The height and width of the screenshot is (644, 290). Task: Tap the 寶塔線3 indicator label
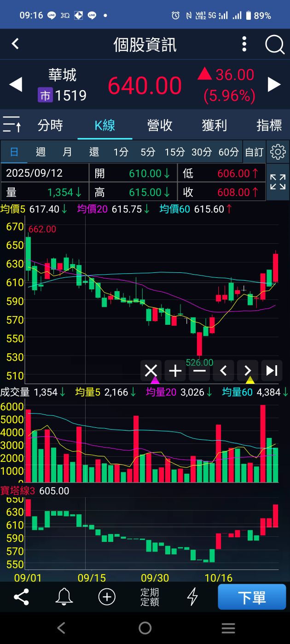pyautogui.click(x=18, y=491)
